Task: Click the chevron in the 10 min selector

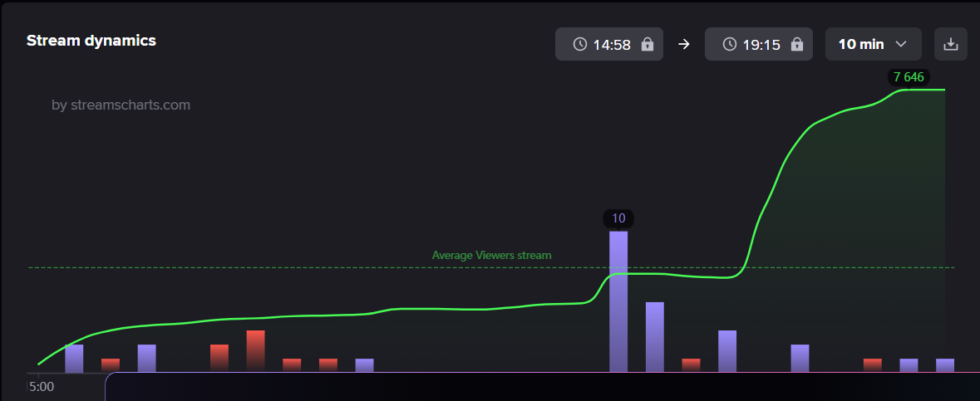Action: point(901,44)
